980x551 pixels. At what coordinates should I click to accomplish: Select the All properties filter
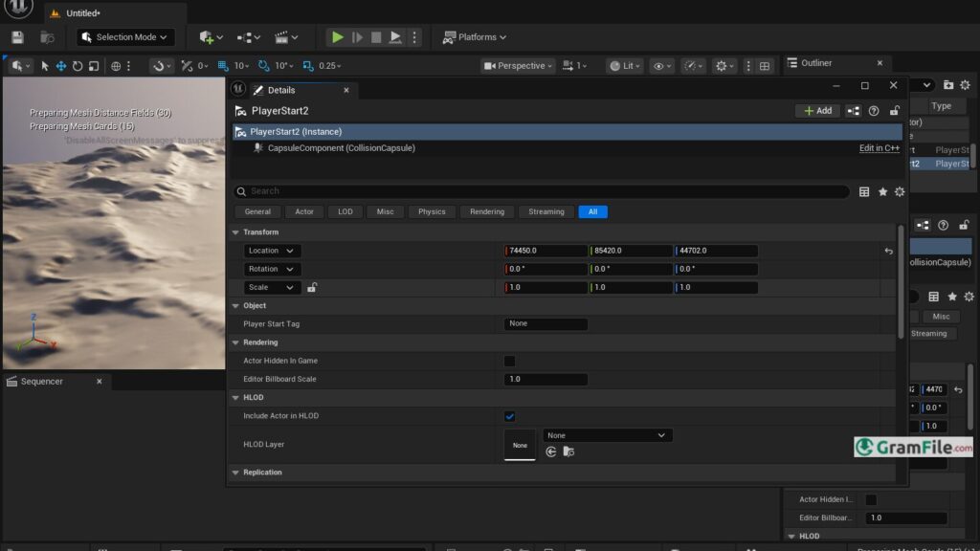(592, 211)
